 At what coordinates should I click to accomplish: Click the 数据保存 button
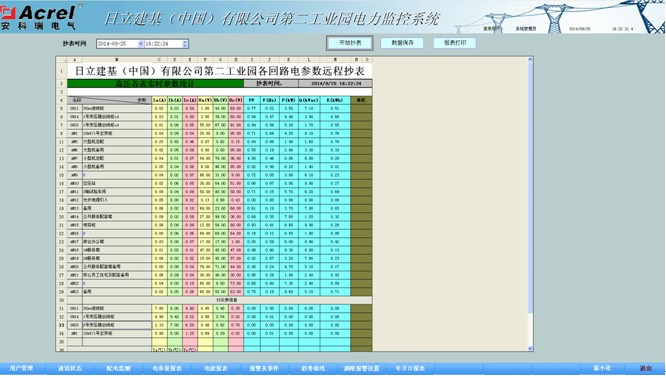click(402, 43)
